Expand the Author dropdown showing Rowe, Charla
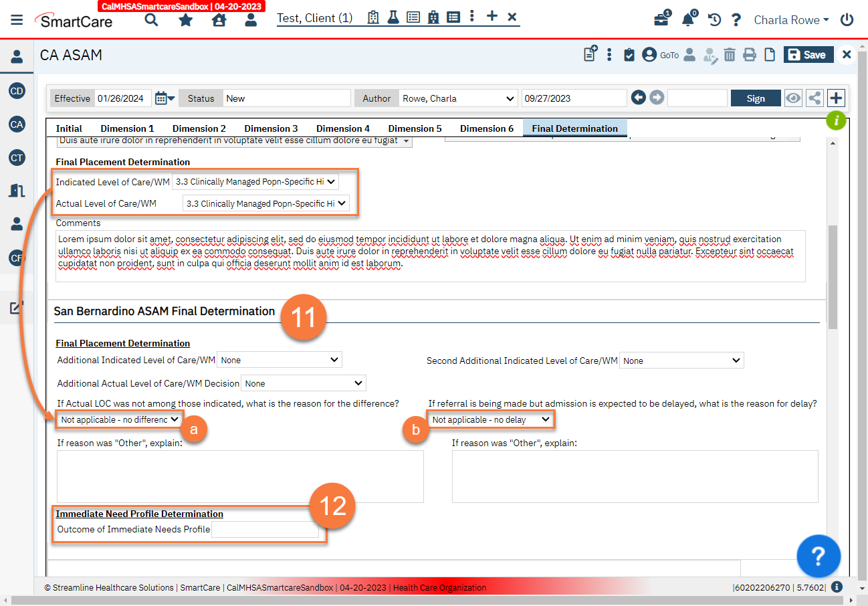This screenshot has width=868, height=606. (x=458, y=98)
